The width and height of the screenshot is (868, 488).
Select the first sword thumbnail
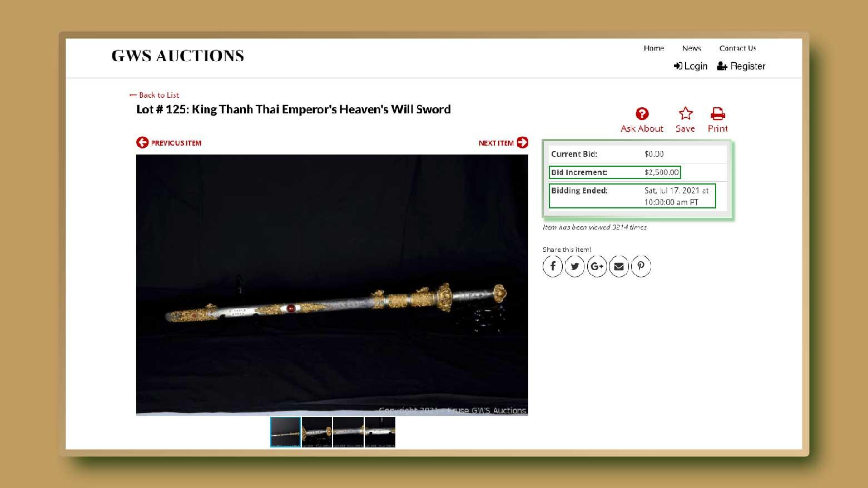pos(285,432)
